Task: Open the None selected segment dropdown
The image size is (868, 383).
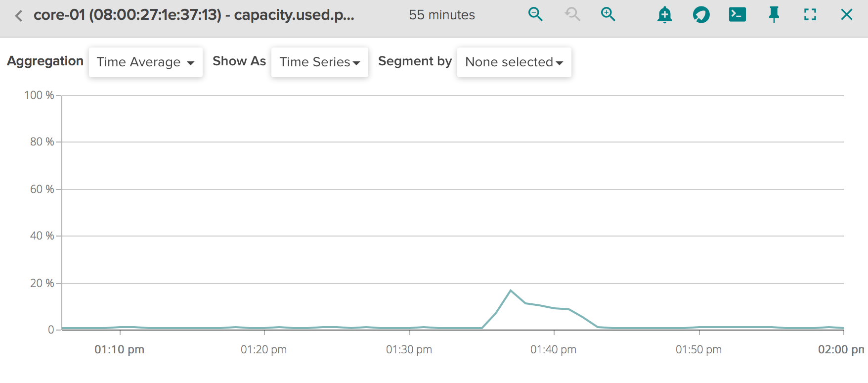Action: click(514, 62)
